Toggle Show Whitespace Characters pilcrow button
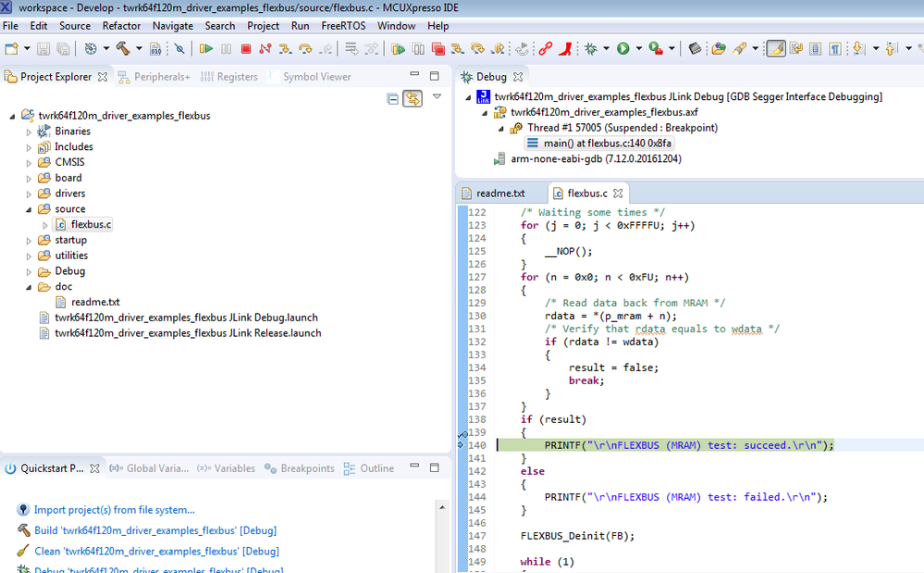This screenshot has height=573, width=924. (835, 48)
